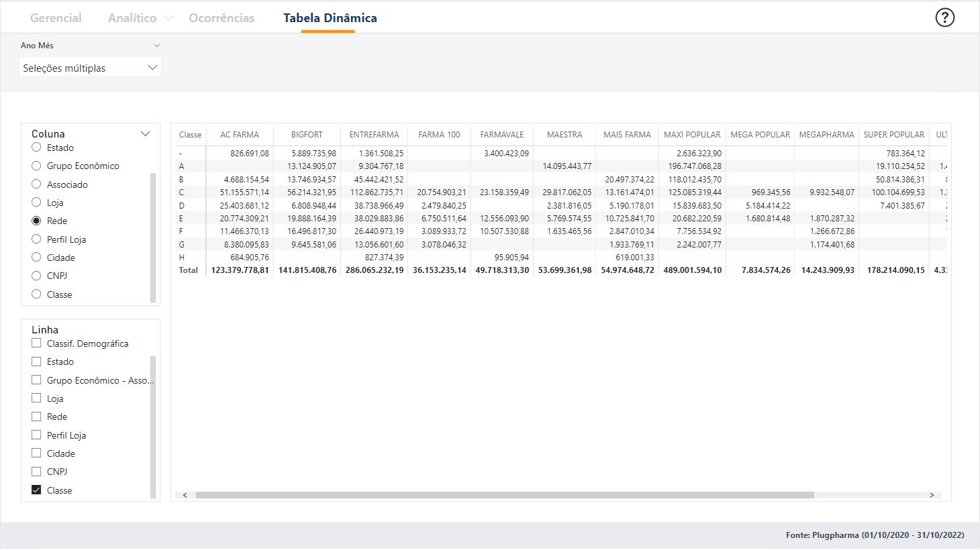Select the Rede radio button in Coluna
Viewport: 980px width, 550px height.
(x=37, y=221)
